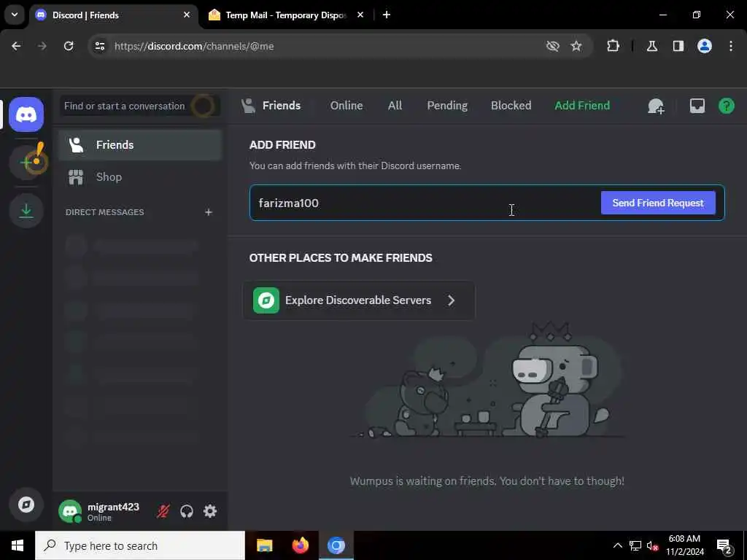Screen dimensions: 747x560
Task: Click the crossed-eye tracking protection icon
Action: (x=552, y=46)
